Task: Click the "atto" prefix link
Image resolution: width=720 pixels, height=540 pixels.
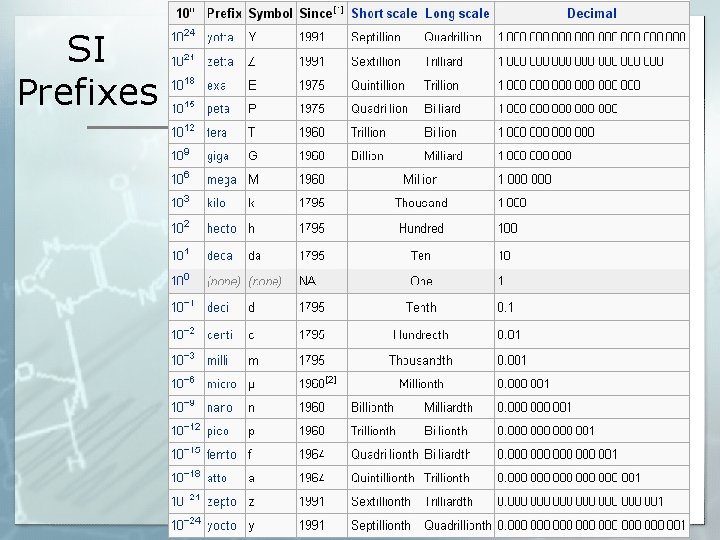Action: coord(217,478)
